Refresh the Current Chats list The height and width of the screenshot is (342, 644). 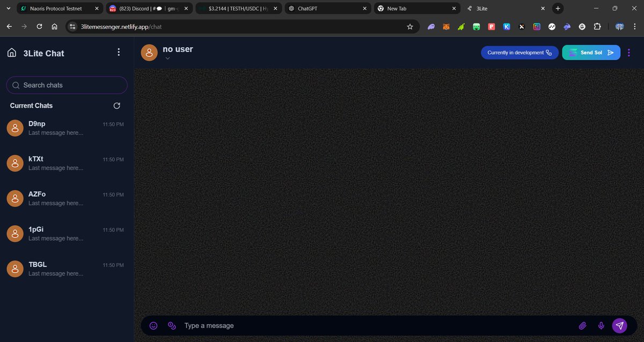[117, 106]
